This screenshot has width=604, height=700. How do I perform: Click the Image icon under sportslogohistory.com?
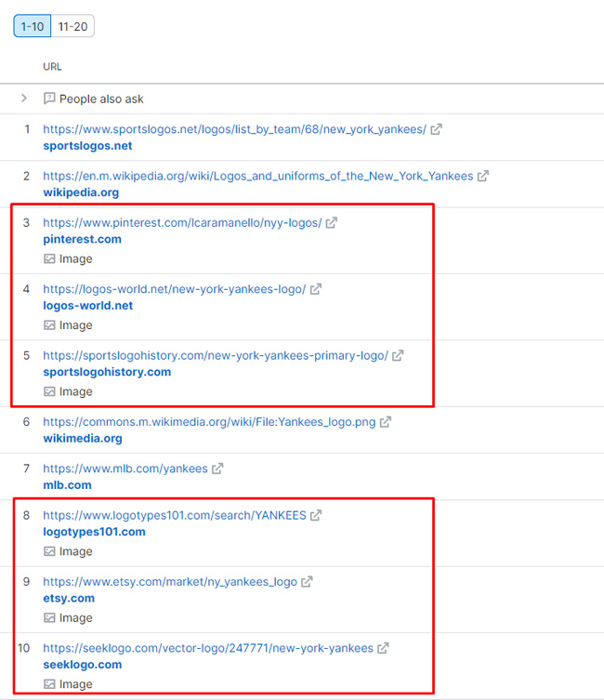[49, 391]
